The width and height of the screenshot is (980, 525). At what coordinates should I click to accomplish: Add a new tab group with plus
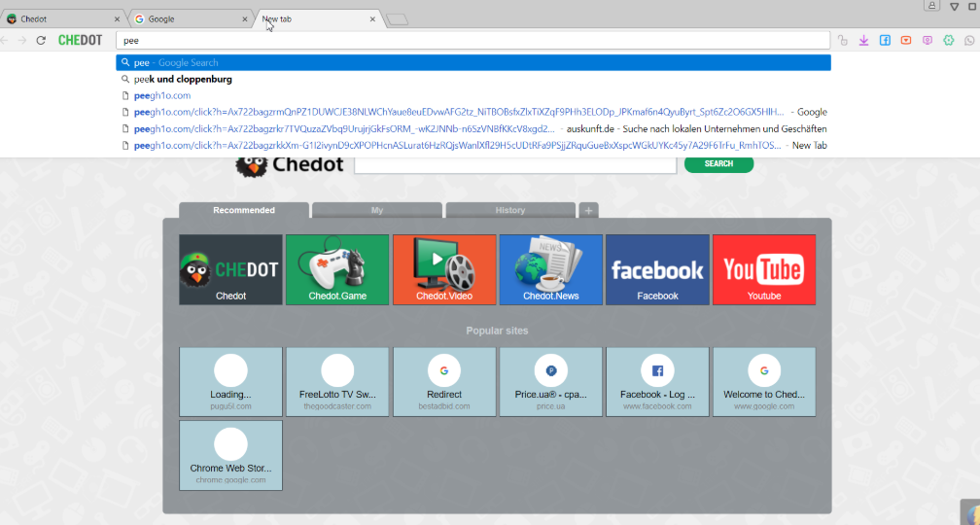588,211
